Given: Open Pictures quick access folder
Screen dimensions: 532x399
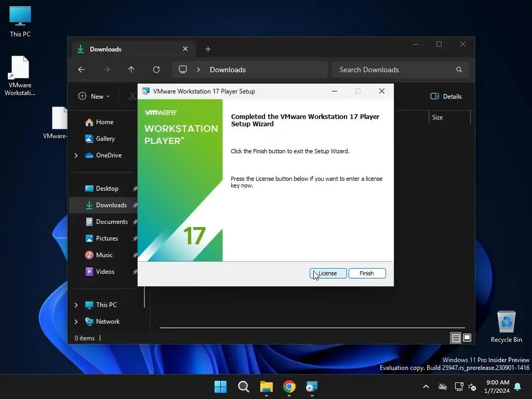Looking at the screenshot, I should [107, 238].
